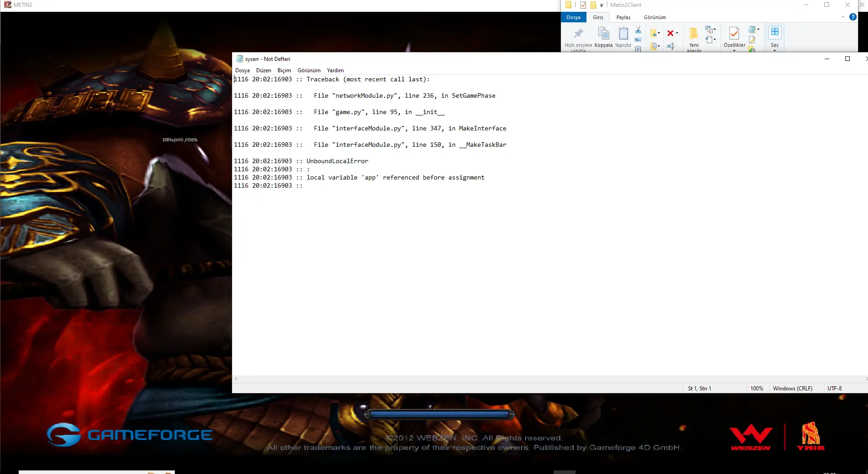
Task: Click the Metin2Client window title text
Action: pyautogui.click(x=625, y=5)
